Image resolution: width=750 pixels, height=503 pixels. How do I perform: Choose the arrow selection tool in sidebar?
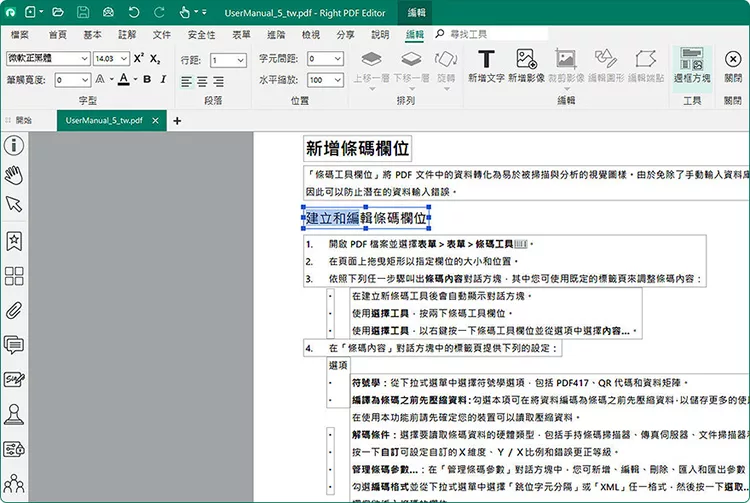pos(14,204)
